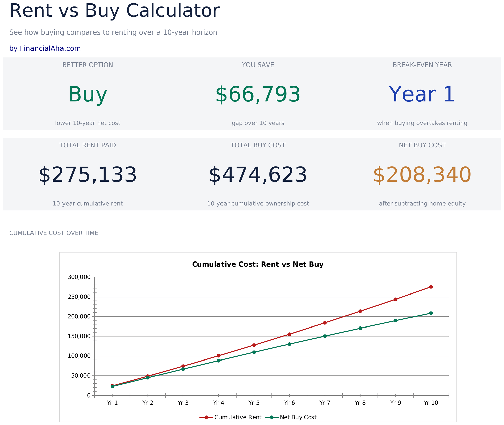Select the $208,340 net buy cost

[422, 175]
